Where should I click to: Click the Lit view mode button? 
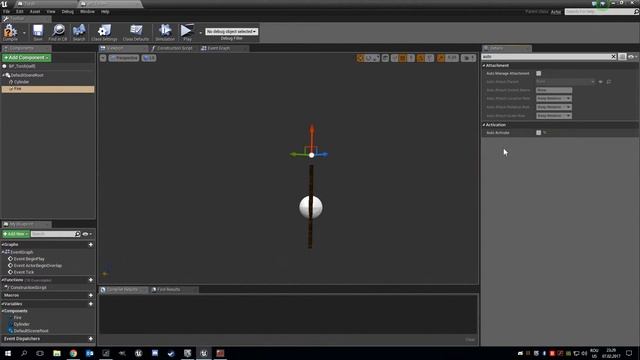(149, 58)
